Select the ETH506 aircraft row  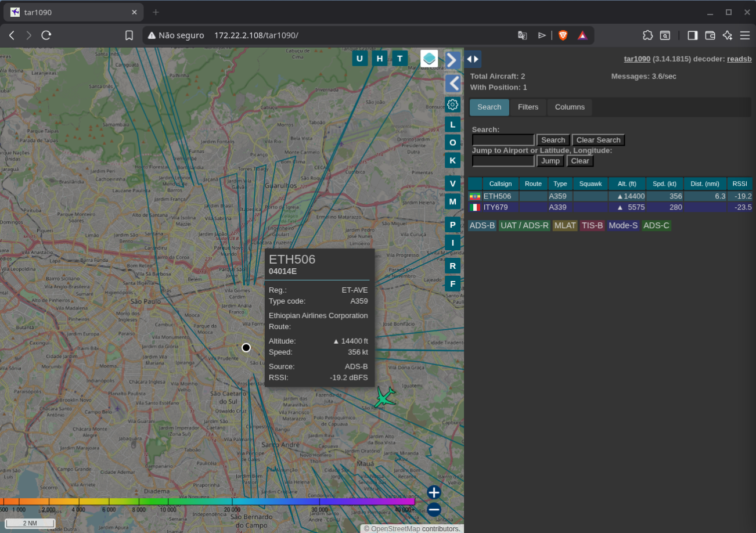(610, 196)
